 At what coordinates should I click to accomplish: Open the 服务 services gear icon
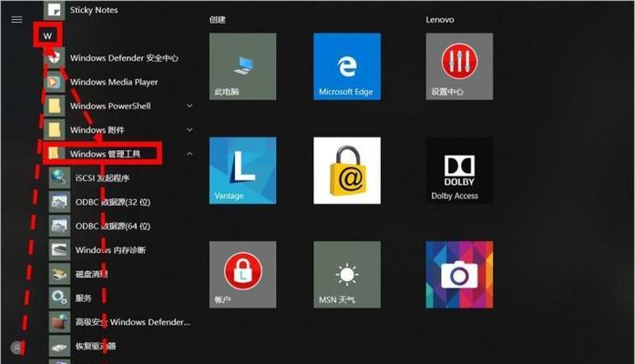(59, 298)
